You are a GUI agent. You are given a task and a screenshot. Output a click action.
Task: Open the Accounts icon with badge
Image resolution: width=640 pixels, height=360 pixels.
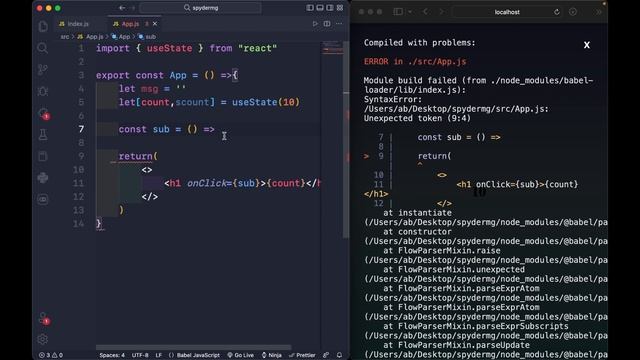pyautogui.click(x=43, y=318)
